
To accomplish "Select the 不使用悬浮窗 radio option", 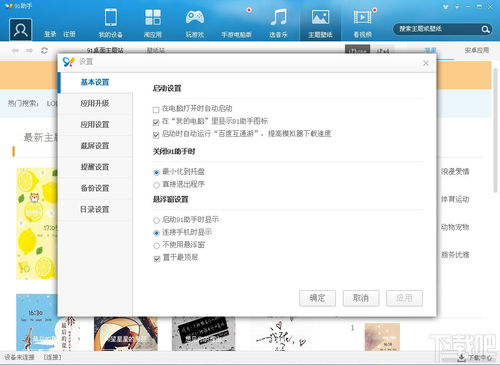I will (156, 246).
